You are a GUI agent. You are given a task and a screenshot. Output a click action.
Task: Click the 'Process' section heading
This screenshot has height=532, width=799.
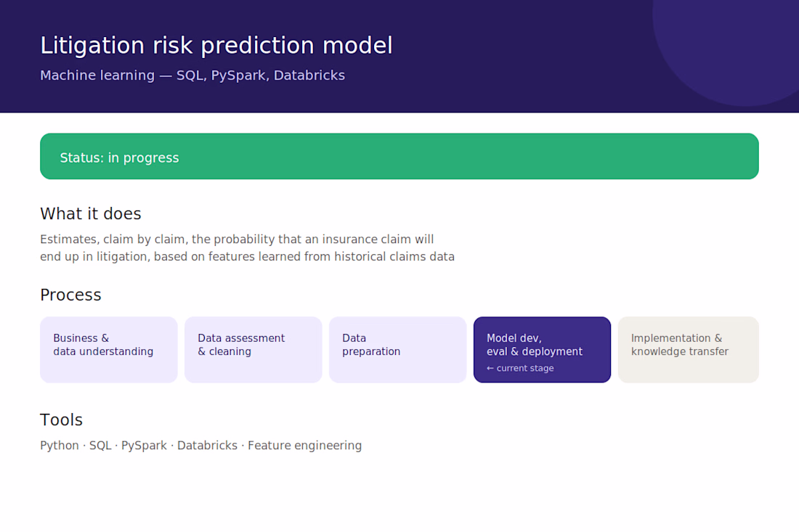coord(71,295)
